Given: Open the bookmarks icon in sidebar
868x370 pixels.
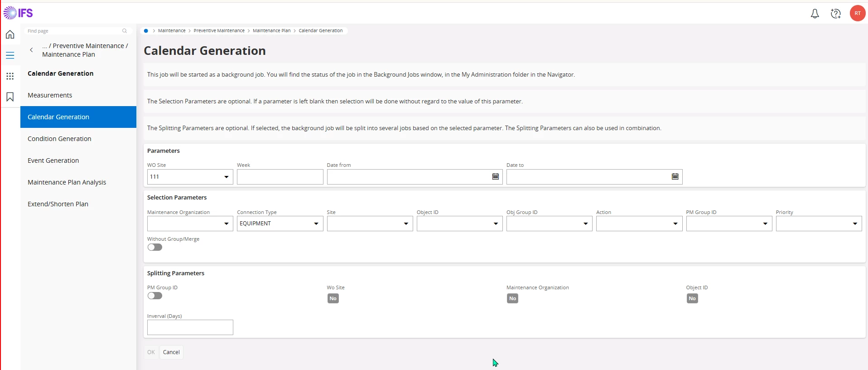Looking at the screenshot, I should tap(10, 97).
